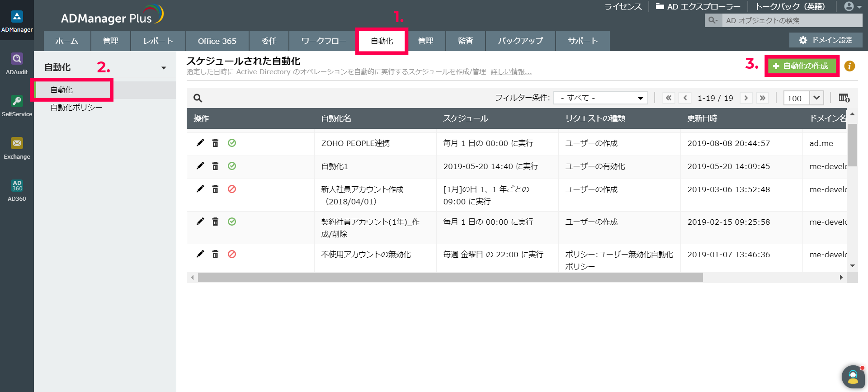Disable the enabled ZOHO PEOPLE連携 automation
Viewport: 868px width, 392px height.
[232, 143]
